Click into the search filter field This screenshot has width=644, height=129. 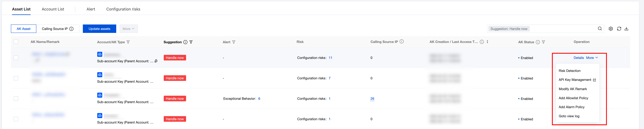(563, 29)
